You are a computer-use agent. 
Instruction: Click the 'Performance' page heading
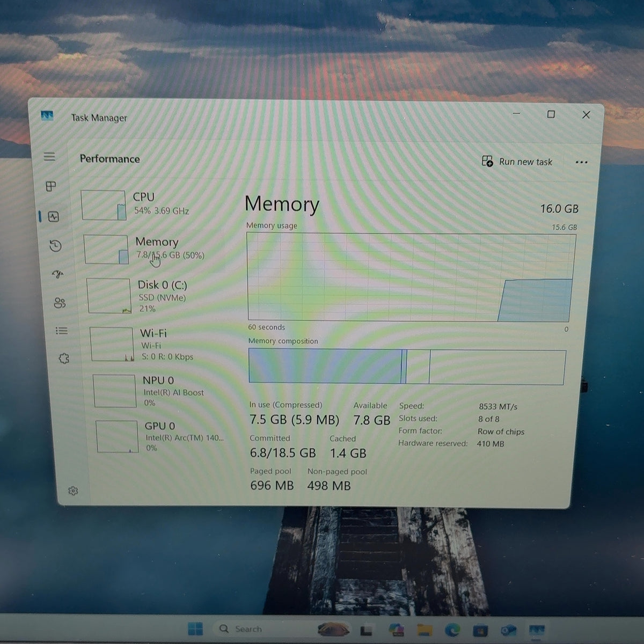pos(109,159)
